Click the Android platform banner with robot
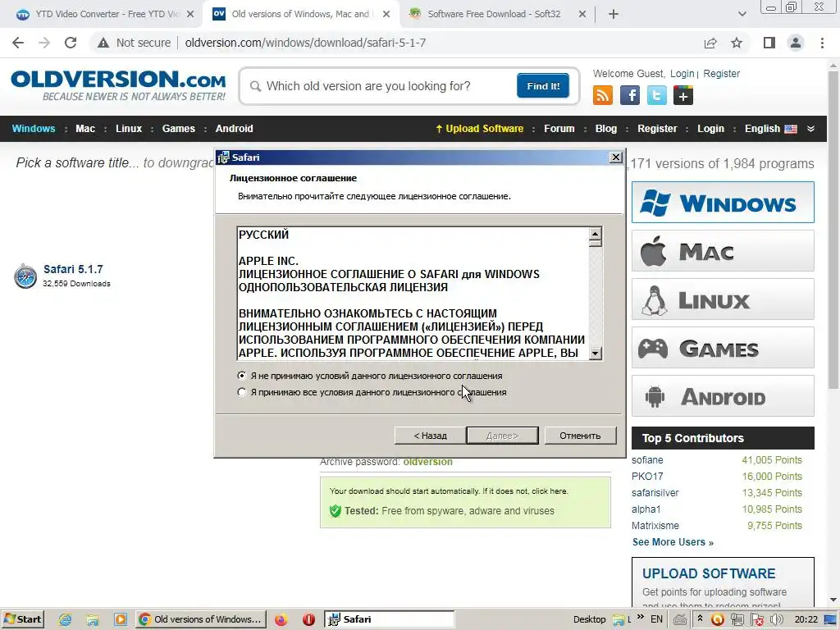840x630 pixels. [x=723, y=396]
